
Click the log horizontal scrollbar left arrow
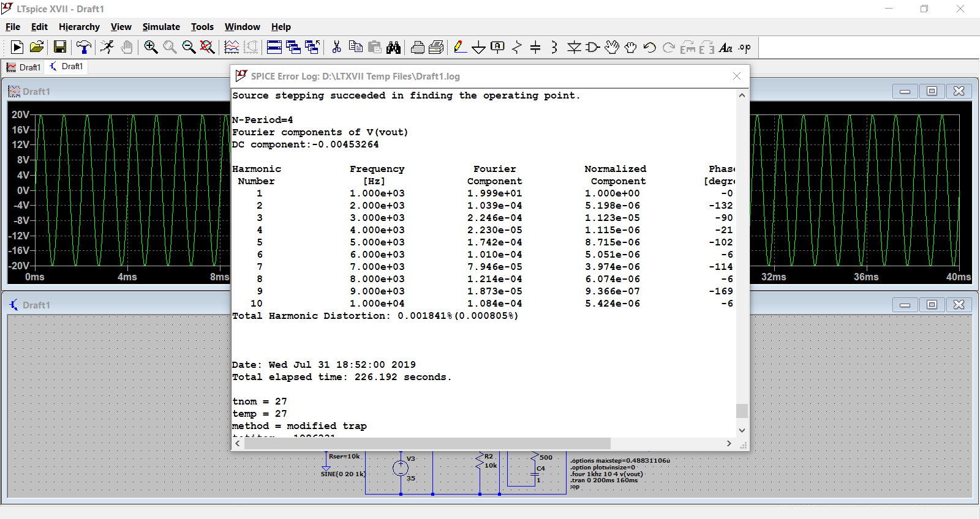238,443
